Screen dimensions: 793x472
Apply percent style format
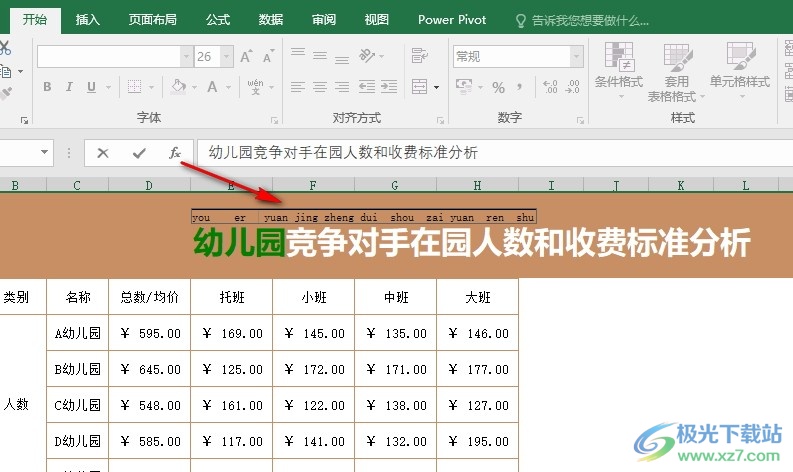click(x=499, y=88)
